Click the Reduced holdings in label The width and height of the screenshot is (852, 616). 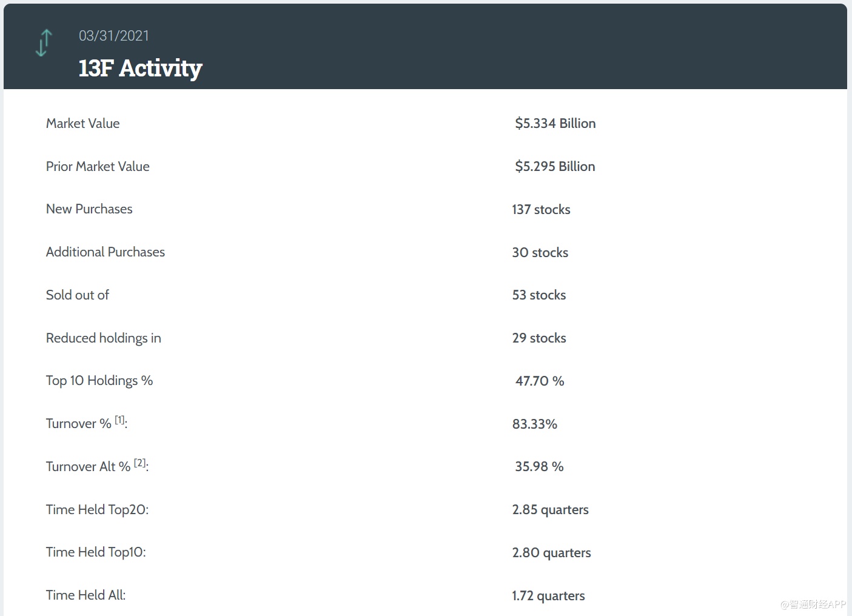(104, 338)
